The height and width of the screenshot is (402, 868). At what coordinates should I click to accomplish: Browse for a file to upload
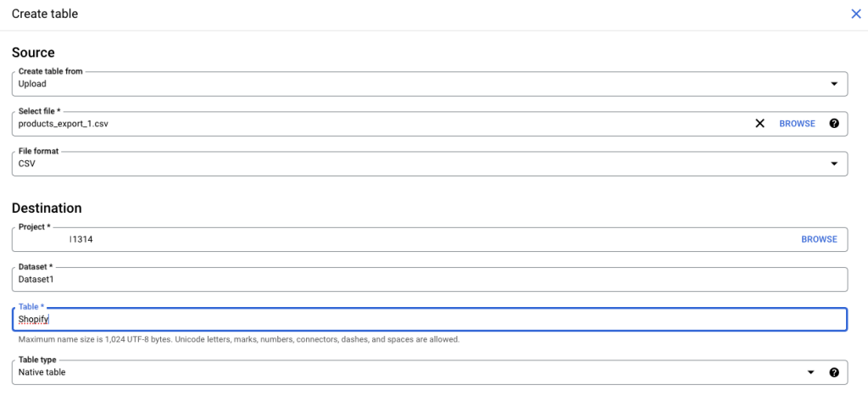(x=797, y=124)
